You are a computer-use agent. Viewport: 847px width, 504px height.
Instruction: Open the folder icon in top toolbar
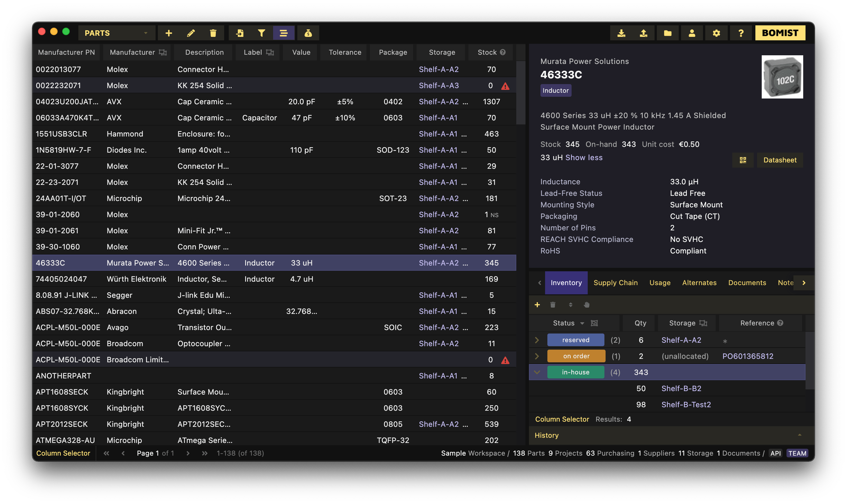pyautogui.click(x=668, y=33)
